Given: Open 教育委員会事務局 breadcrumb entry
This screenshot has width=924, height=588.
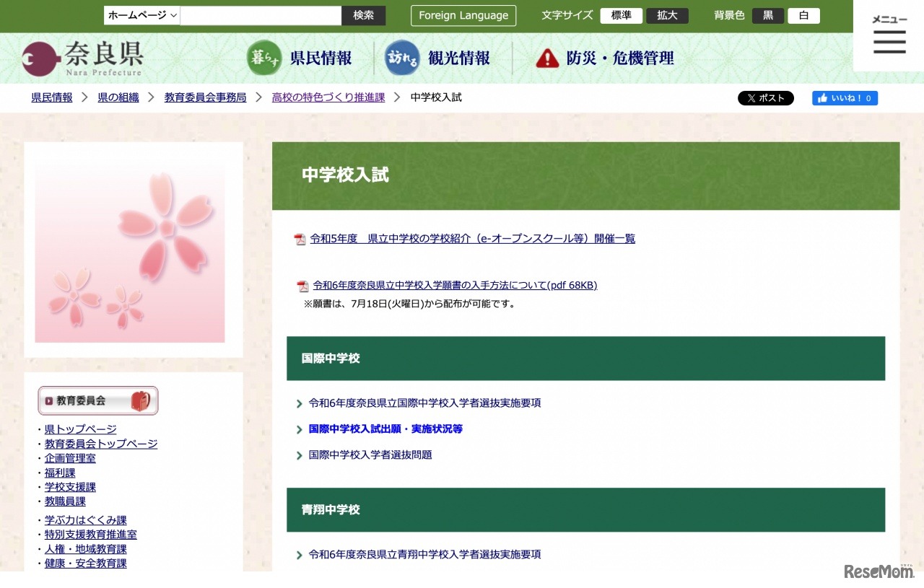Looking at the screenshot, I should (x=205, y=97).
